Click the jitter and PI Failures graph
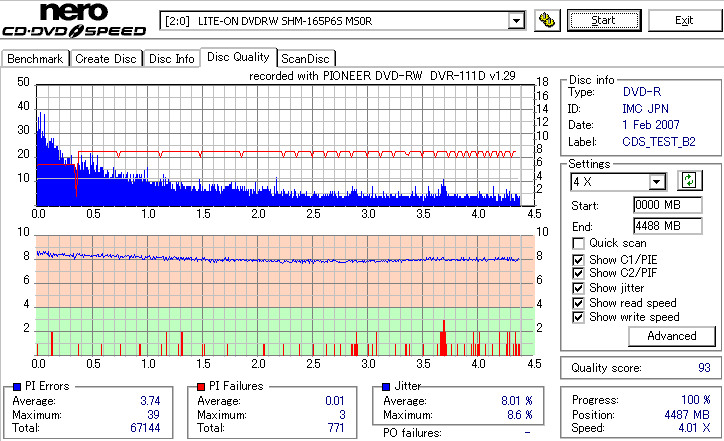The height and width of the screenshot is (441, 724). pyautogui.click(x=285, y=296)
